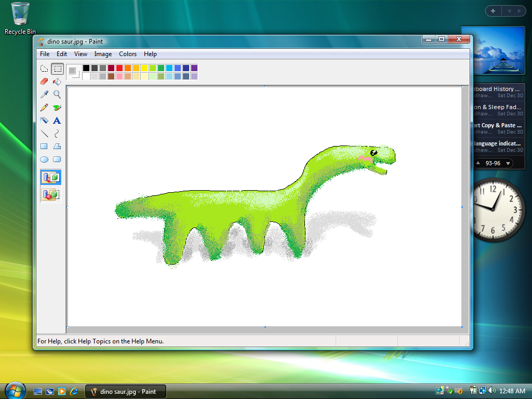Choose the Pencil tool
Screen dimensions: 532x399
click(44, 108)
